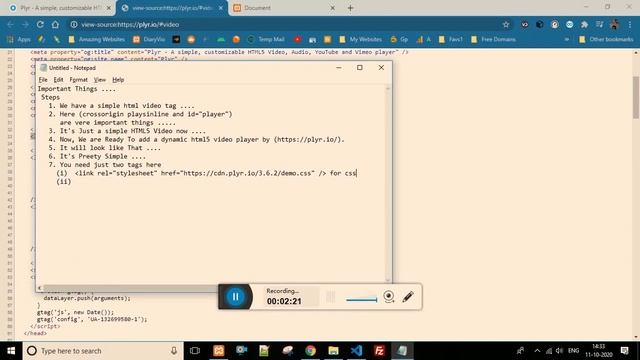Open Visual Studio Code from taskbar
The width and height of the screenshot is (640, 360).
[x=356, y=351]
